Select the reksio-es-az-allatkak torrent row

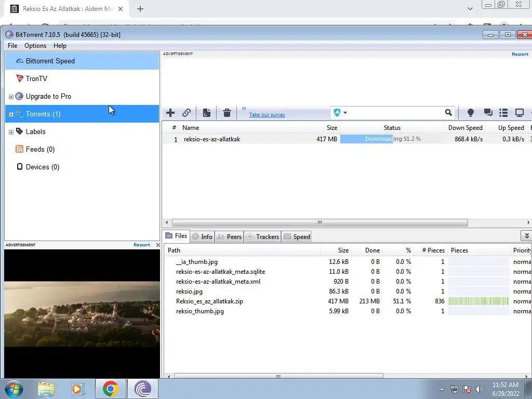(x=347, y=139)
